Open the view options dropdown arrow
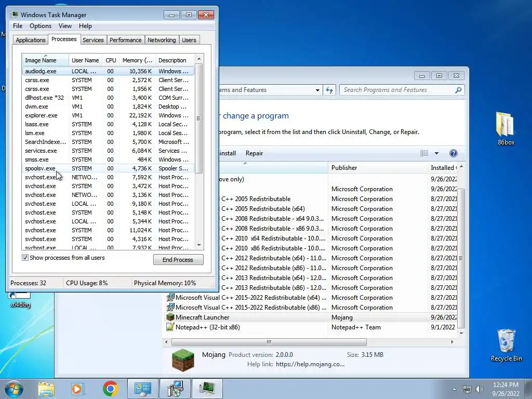Screen dimensions: 532x399 coord(436,153)
